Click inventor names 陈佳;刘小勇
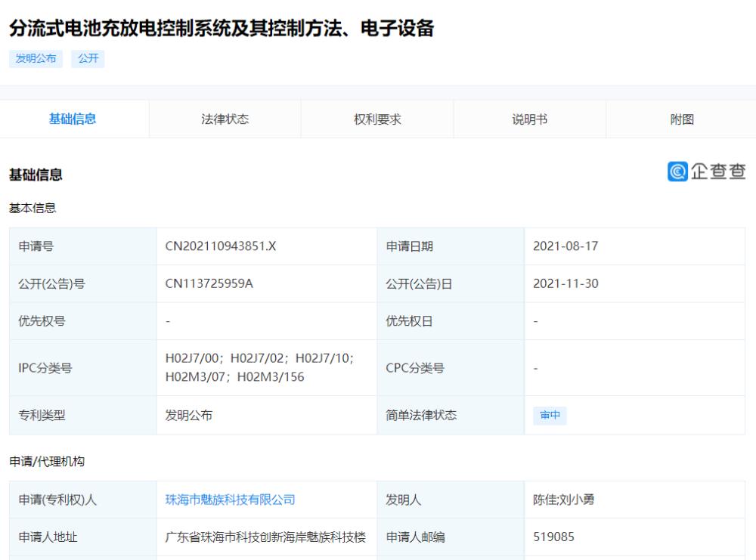The height and width of the screenshot is (560, 756). tap(563, 500)
